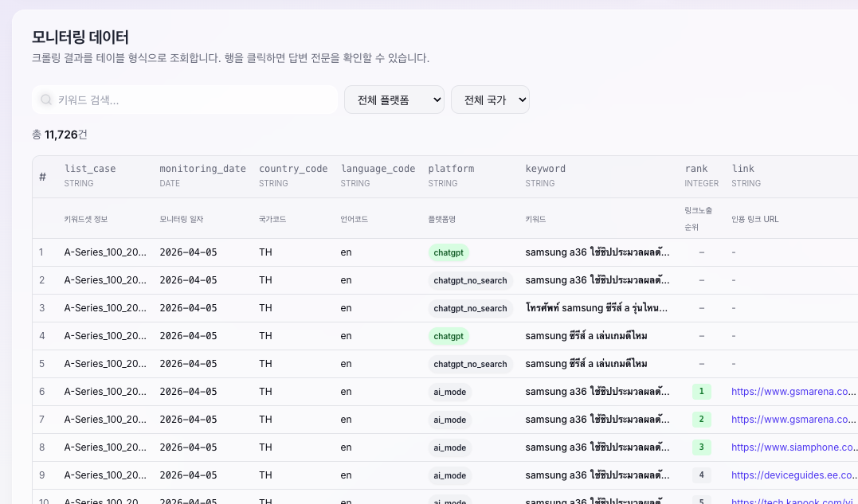Click the gray rank badge showing 4

[701, 475]
